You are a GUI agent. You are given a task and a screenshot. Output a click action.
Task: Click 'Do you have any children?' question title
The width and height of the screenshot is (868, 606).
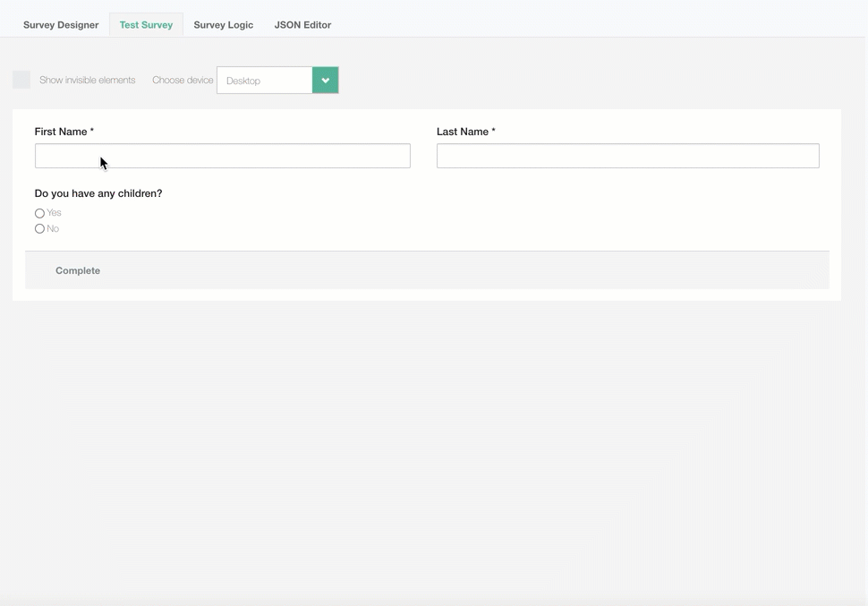pos(98,193)
